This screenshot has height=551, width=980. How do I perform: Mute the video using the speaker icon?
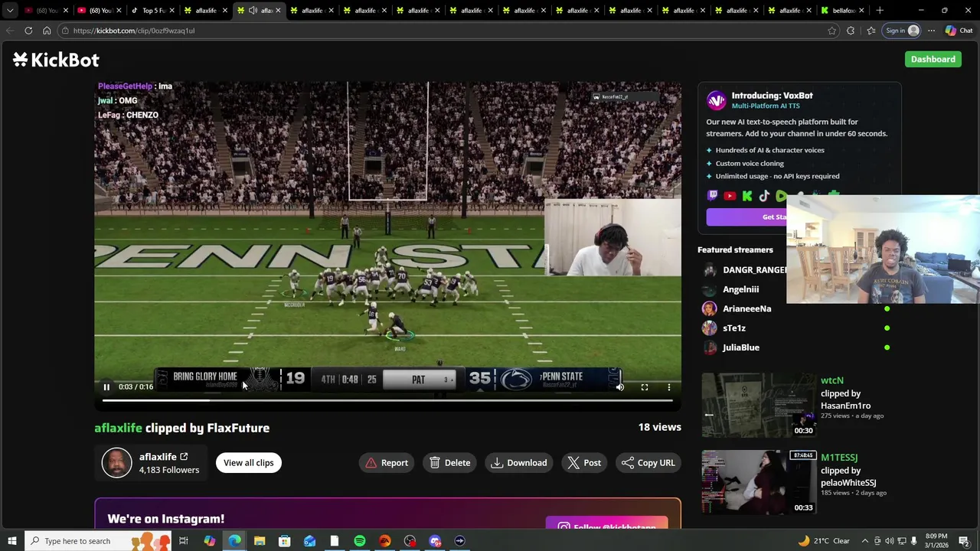click(620, 387)
